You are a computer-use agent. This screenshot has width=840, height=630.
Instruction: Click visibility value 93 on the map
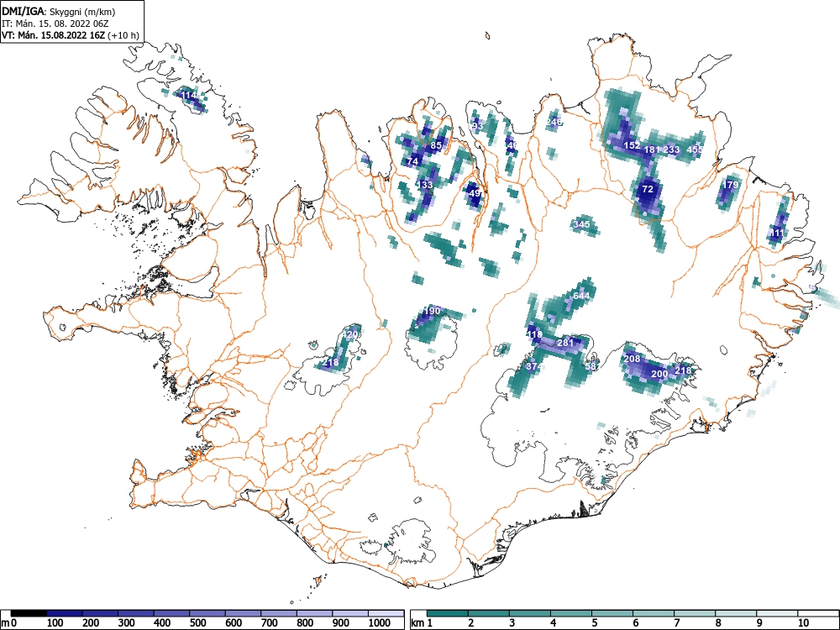pos(477,127)
